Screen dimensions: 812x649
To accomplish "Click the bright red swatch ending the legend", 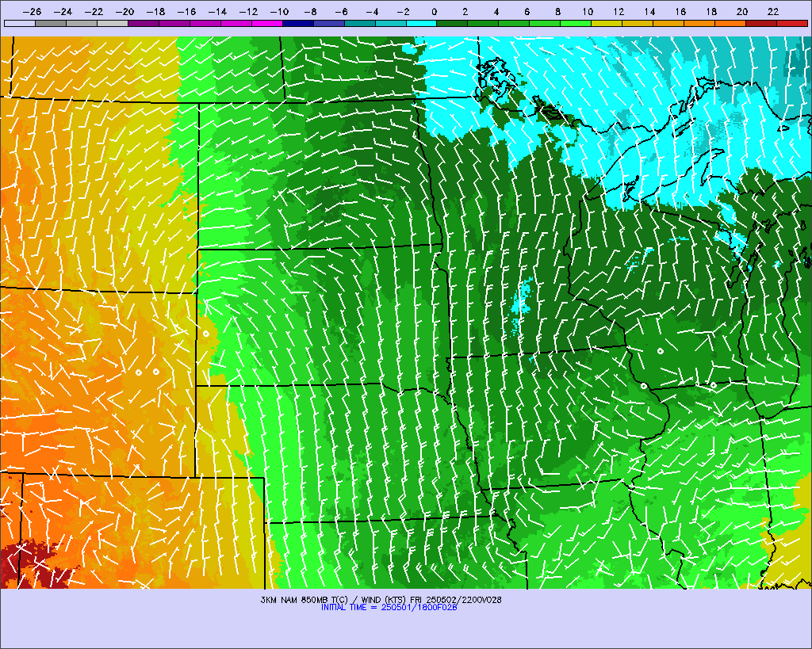I will click(x=792, y=23).
